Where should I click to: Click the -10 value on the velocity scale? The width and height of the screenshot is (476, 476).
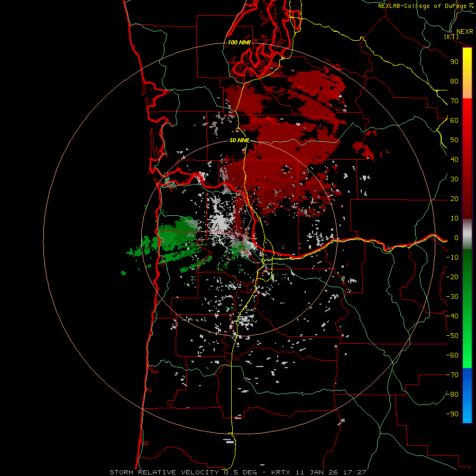pos(452,258)
